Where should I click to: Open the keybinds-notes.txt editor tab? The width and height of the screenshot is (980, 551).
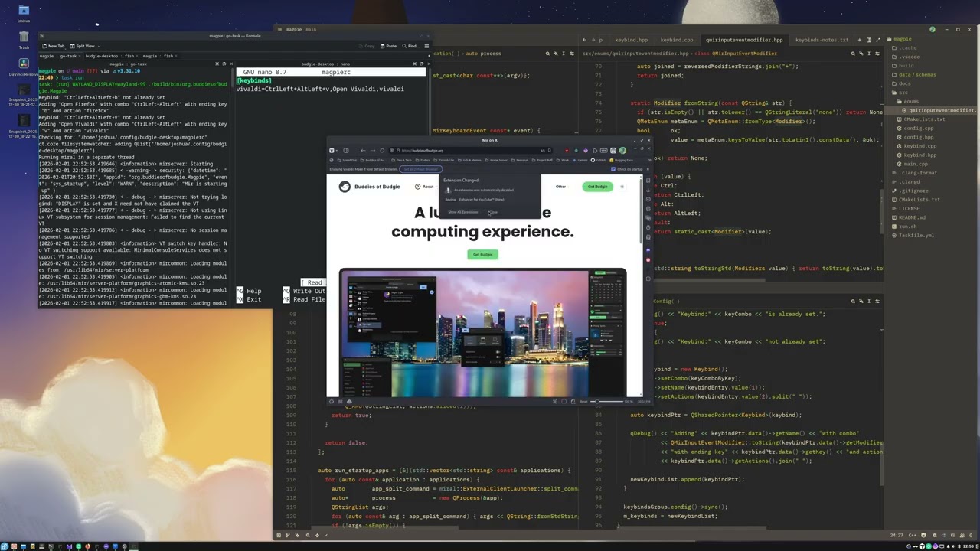822,40
